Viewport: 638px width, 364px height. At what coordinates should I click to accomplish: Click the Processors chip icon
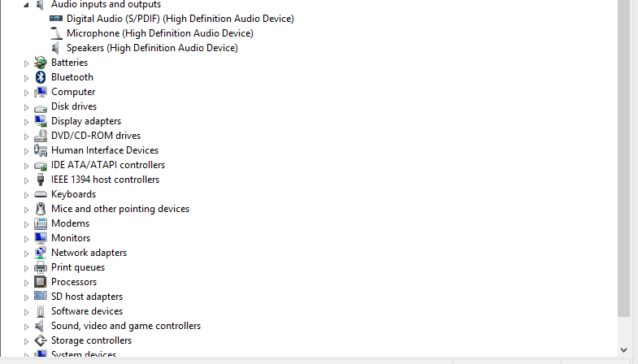tap(41, 282)
